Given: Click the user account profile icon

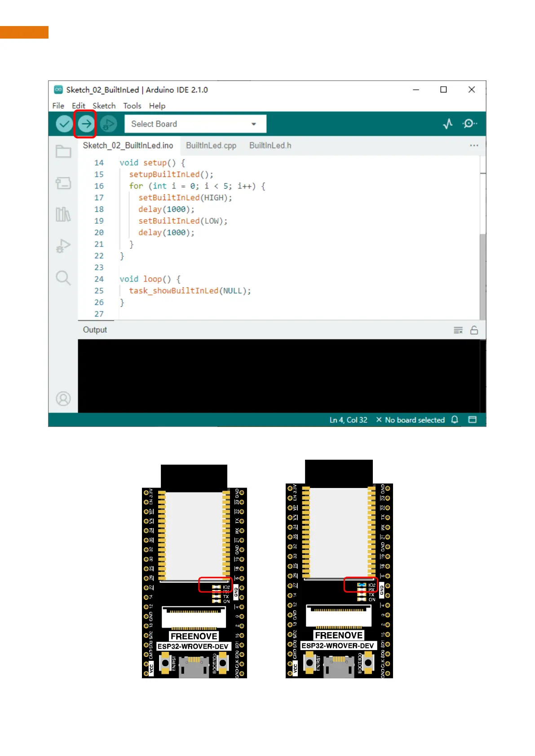Looking at the screenshot, I should click(63, 399).
